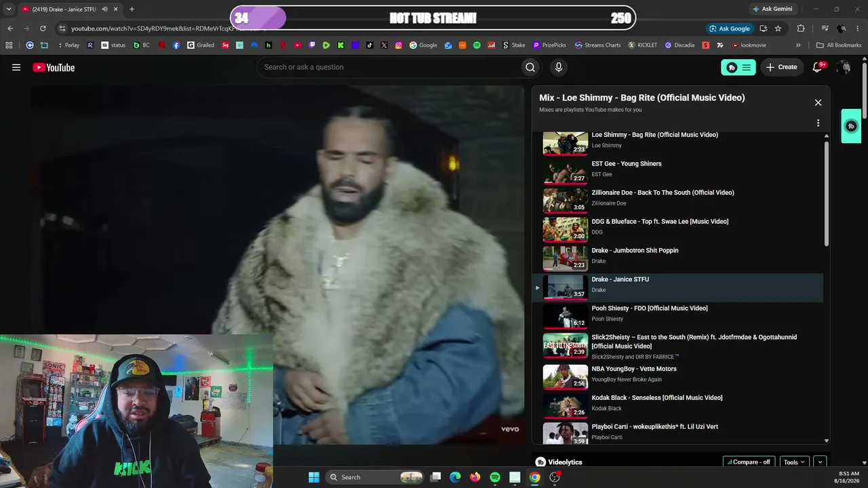This screenshot has width=868, height=488.
Task: Launch Microsoft Edge from the taskbar
Action: pos(455,477)
